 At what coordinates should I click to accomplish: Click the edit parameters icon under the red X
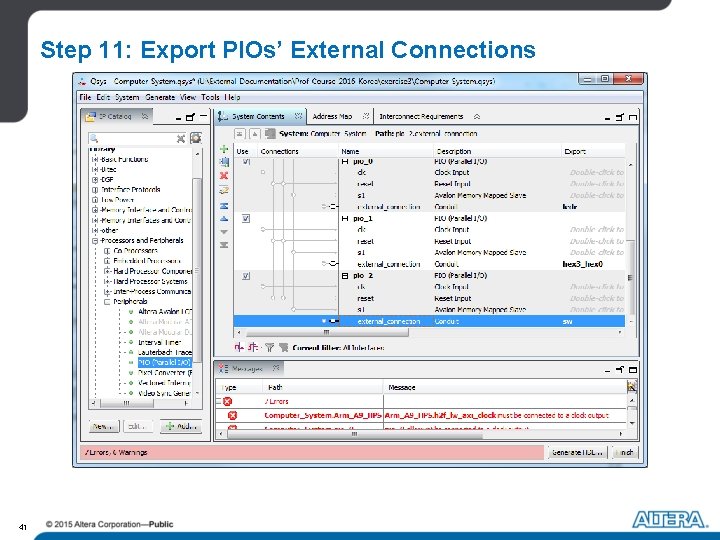224,190
